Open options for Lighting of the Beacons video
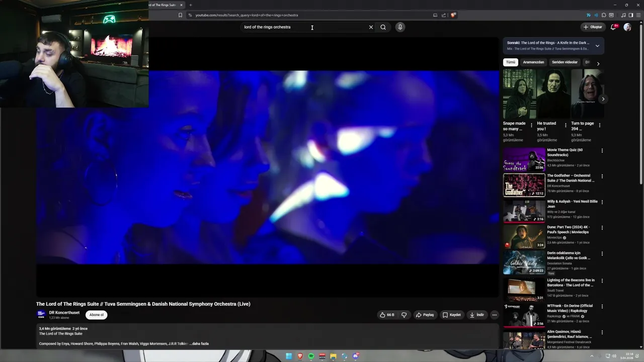This screenshot has height=362, width=644. tap(602, 281)
